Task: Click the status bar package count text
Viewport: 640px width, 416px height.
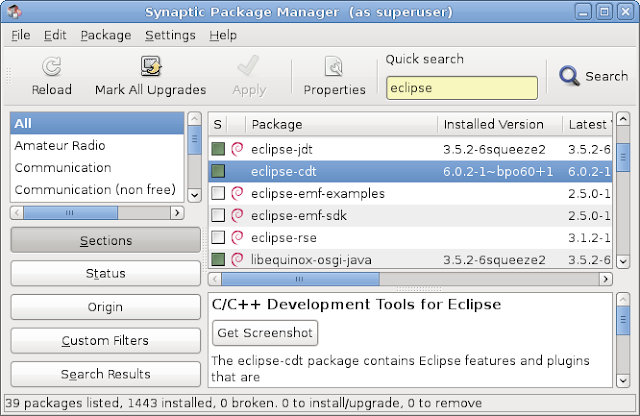Action: click(x=243, y=403)
